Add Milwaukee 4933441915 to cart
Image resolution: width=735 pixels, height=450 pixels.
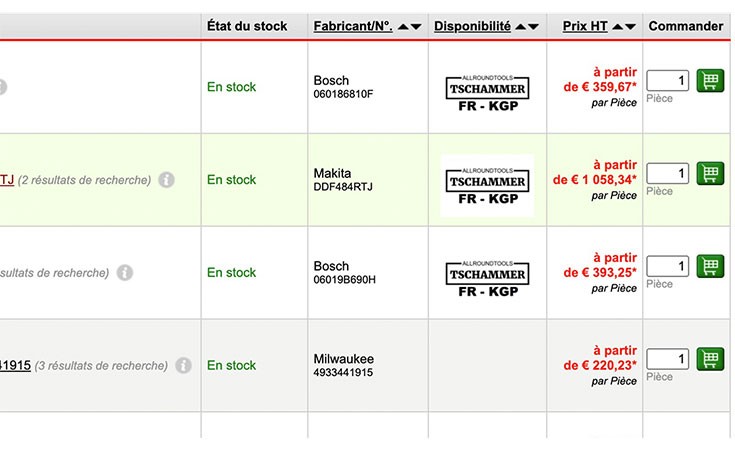pyautogui.click(x=710, y=359)
